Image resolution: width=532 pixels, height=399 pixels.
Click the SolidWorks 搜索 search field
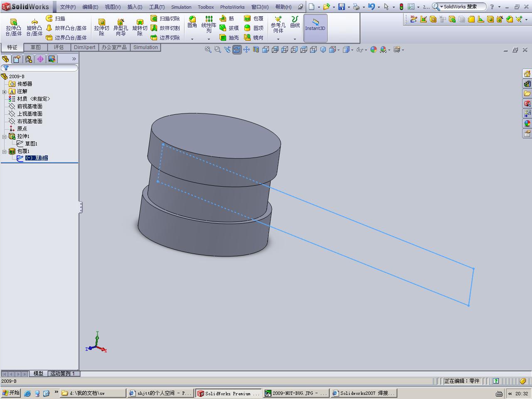461,7
